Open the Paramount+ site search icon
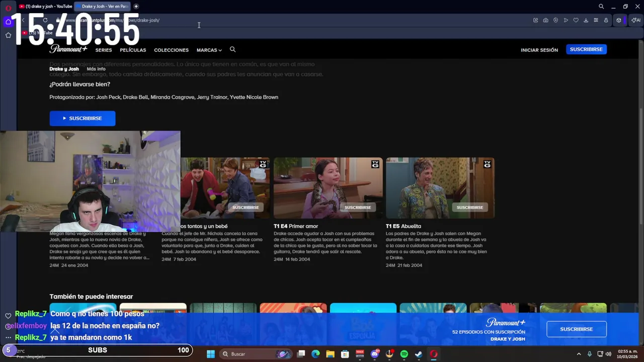 232,49
